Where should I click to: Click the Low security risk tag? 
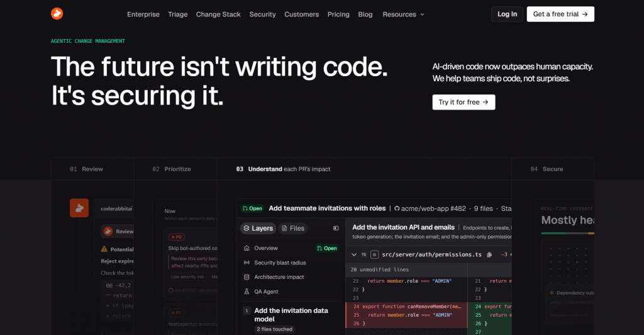click(x=187, y=277)
